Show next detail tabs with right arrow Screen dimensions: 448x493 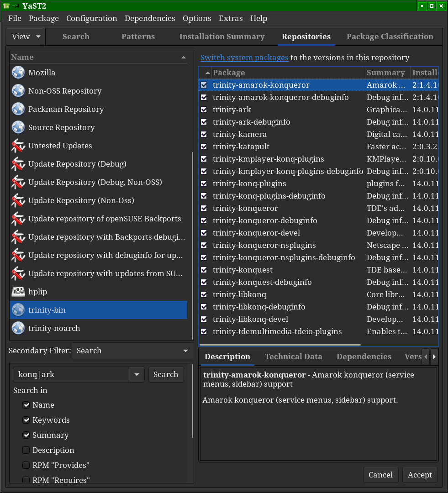pos(434,357)
